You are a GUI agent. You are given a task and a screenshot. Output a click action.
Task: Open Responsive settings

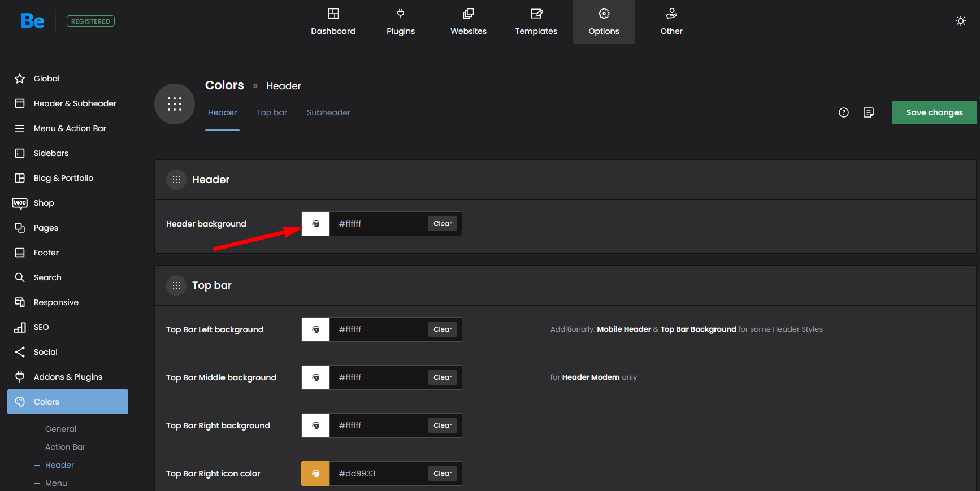(68, 302)
